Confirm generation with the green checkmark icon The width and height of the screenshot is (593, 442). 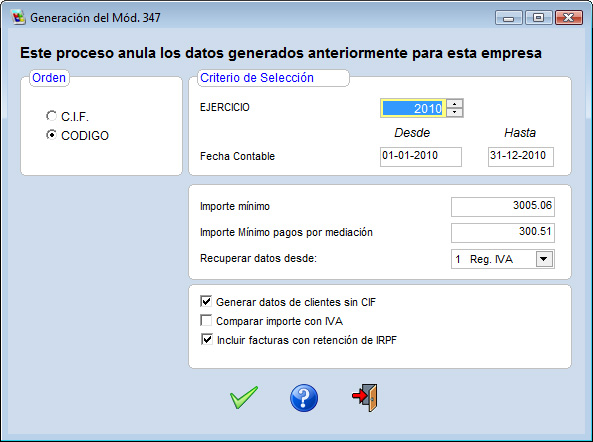[x=244, y=397]
